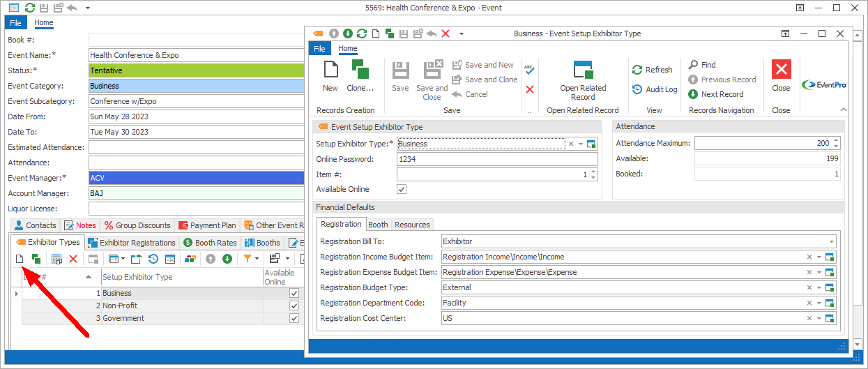Switch to the Resources financial defaults tab
This screenshot has height=369, width=868.
pyautogui.click(x=412, y=225)
